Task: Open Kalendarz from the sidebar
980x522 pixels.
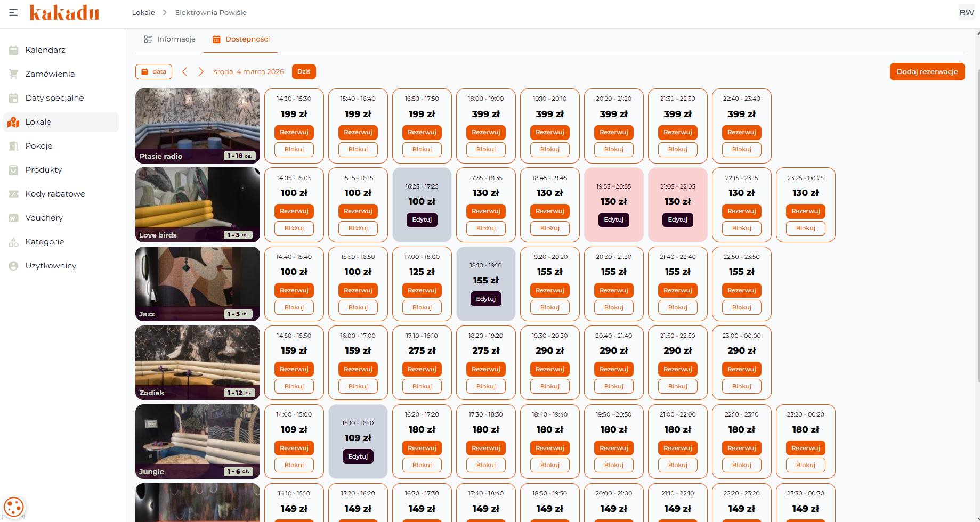Action: coord(45,50)
